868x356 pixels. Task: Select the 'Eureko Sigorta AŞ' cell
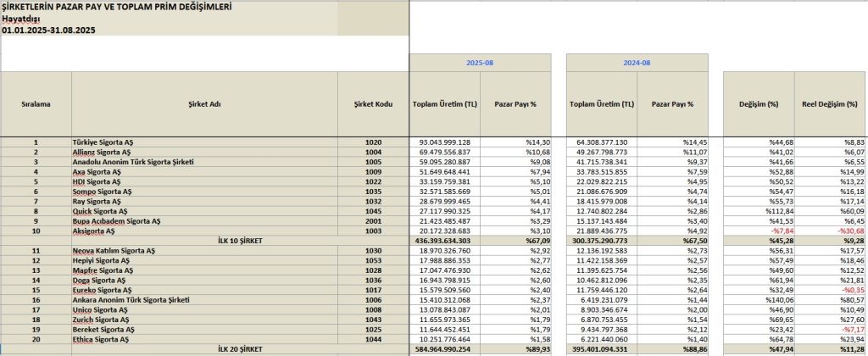(204, 290)
